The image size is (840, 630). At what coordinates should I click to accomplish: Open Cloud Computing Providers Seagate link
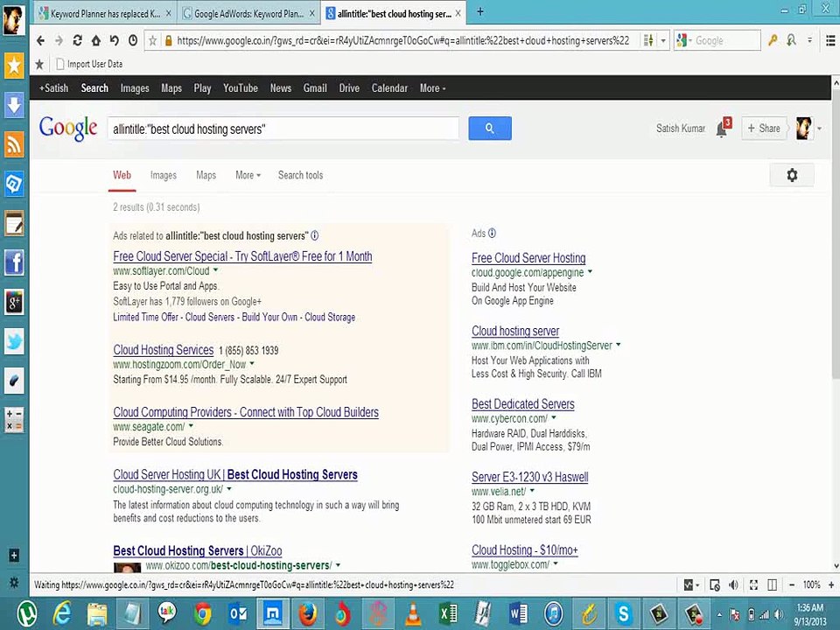pyautogui.click(x=246, y=412)
